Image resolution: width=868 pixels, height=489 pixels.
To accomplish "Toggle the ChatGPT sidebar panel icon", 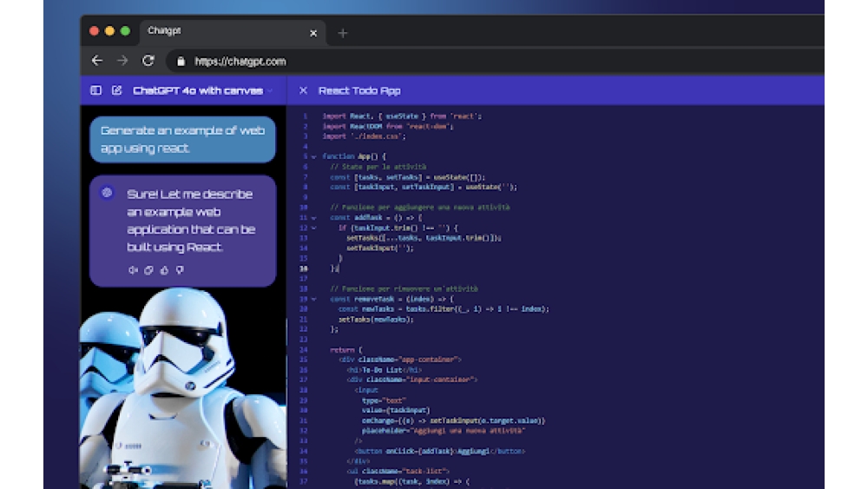I will (x=95, y=90).
